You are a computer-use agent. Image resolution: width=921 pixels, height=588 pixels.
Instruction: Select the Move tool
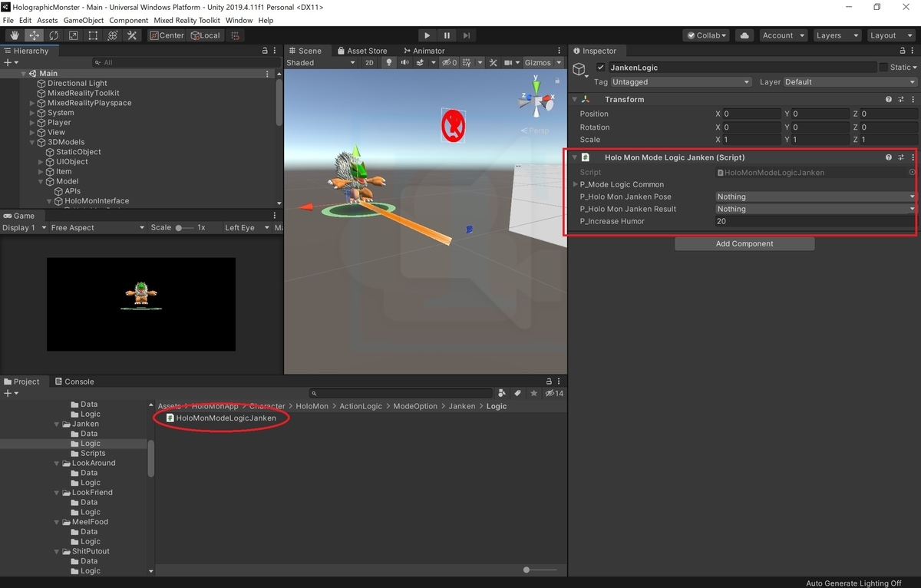click(35, 35)
